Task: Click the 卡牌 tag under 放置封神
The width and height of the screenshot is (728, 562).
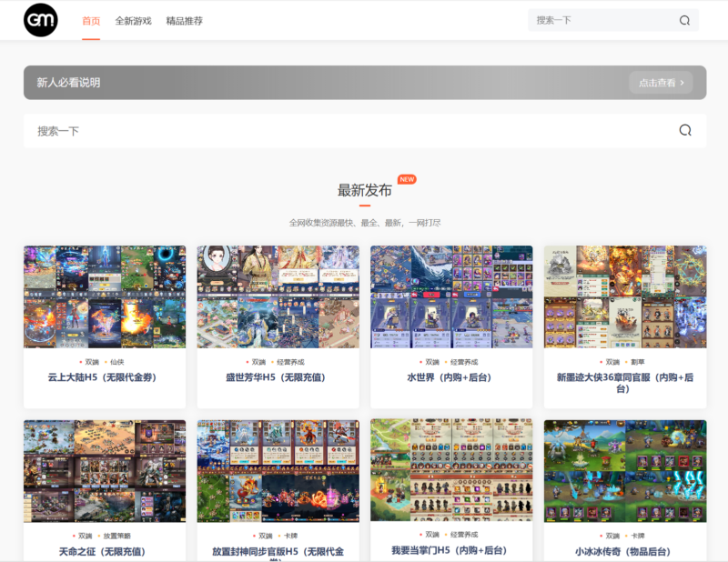Action: click(290, 536)
